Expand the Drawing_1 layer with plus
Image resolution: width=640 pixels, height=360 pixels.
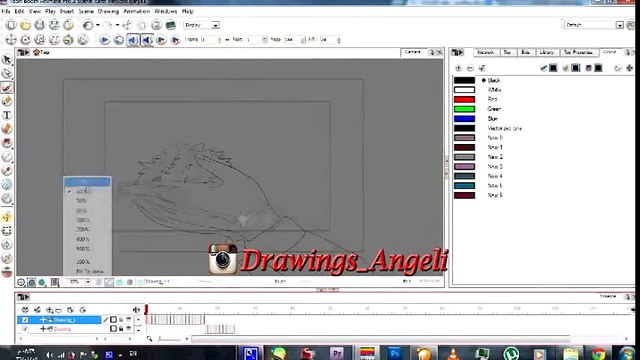tap(43, 320)
